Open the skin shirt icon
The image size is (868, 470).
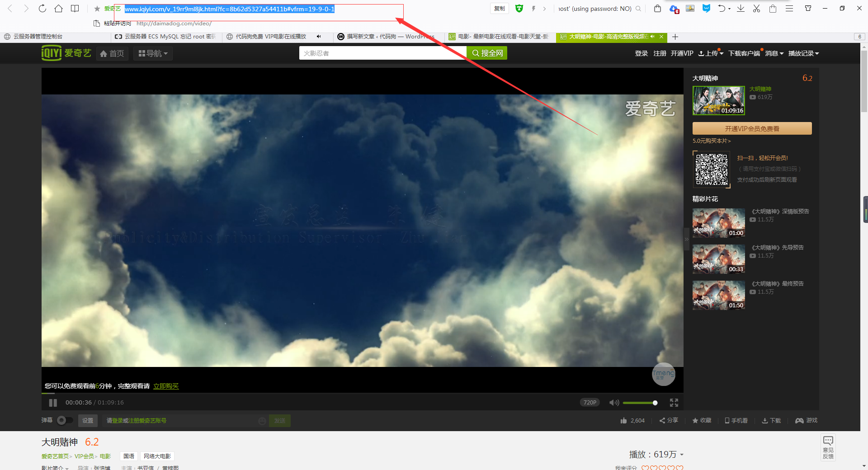click(x=808, y=8)
